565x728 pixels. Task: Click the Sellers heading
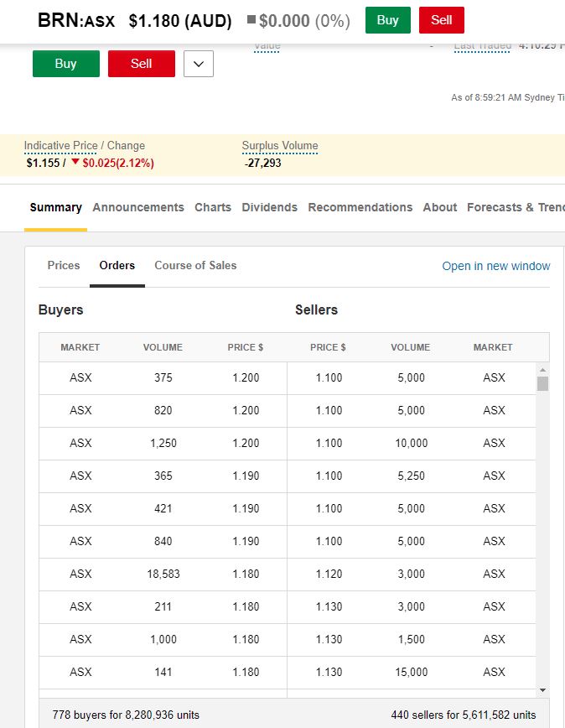(316, 309)
